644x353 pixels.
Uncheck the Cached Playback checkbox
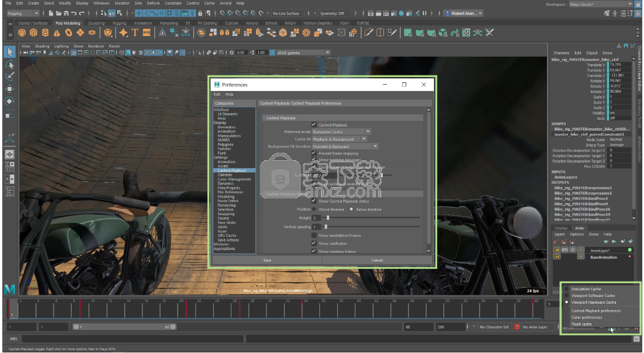(x=314, y=124)
